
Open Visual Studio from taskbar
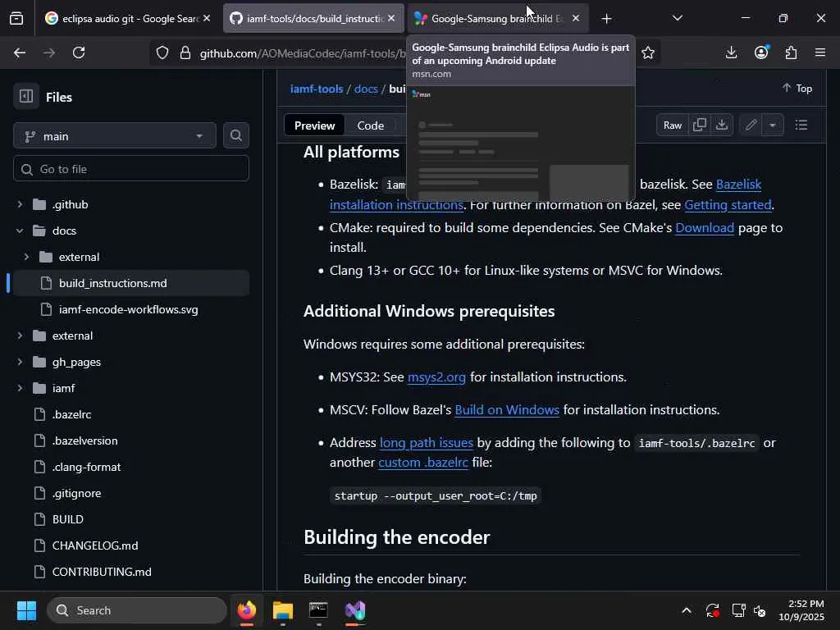pyautogui.click(x=355, y=610)
